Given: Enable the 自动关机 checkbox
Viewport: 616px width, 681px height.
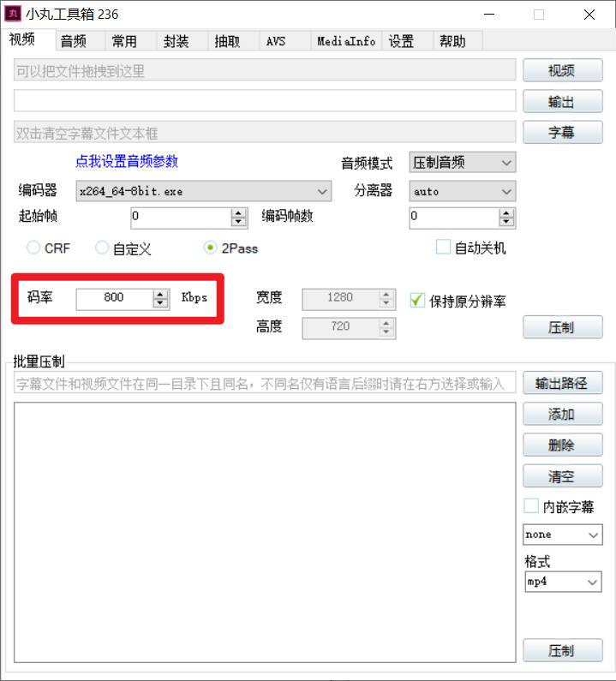Looking at the screenshot, I should 443,248.
